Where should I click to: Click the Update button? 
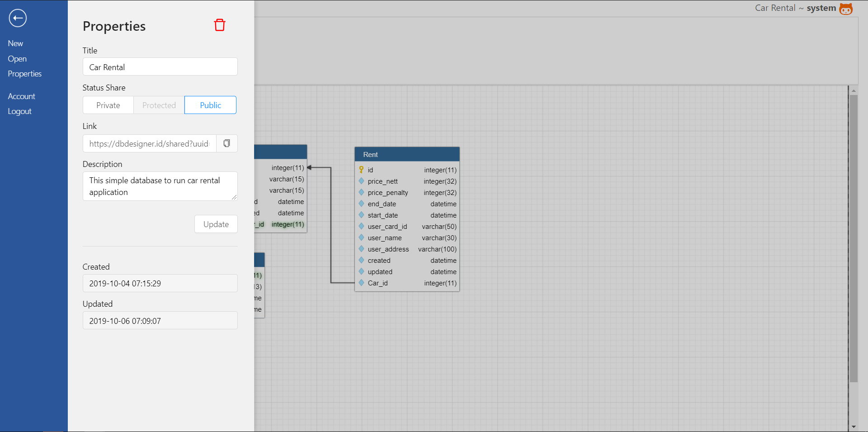216,224
